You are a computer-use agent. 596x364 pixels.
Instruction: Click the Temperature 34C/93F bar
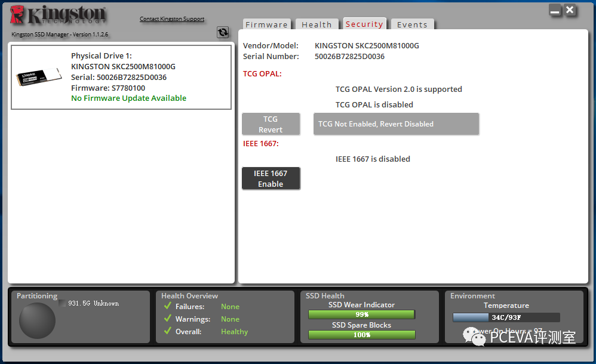tap(506, 317)
